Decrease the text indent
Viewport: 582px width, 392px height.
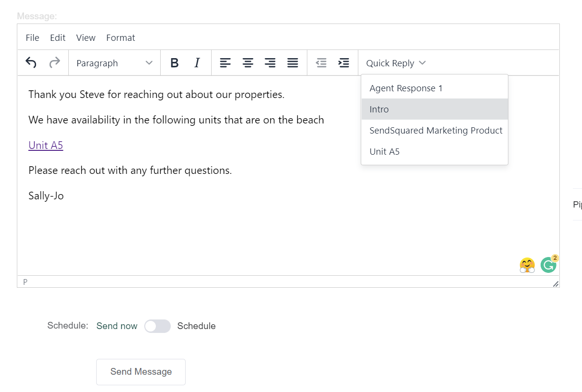[321, 62]
